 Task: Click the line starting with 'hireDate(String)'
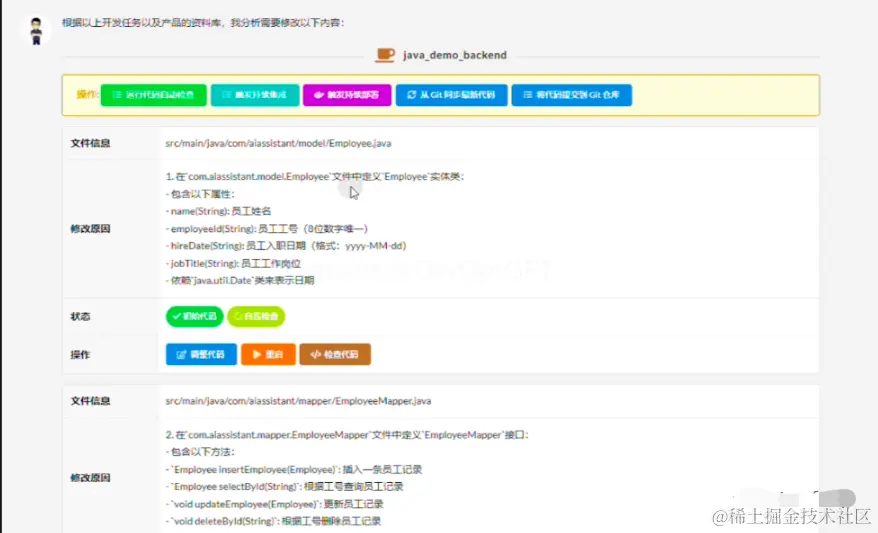pyautogui.click(x=286, y=246)
